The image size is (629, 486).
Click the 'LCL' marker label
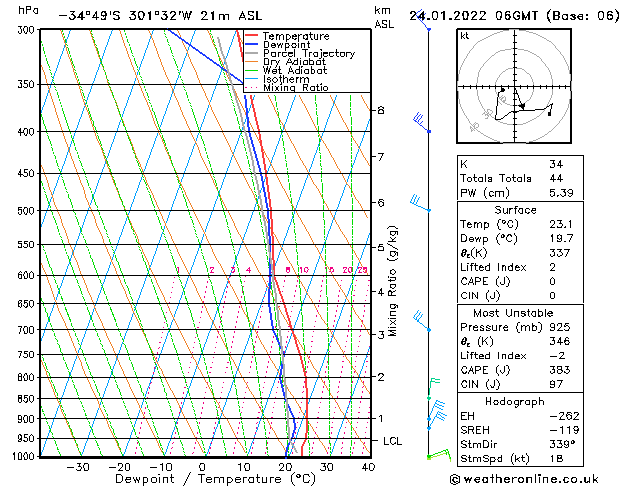pos(392,441)
